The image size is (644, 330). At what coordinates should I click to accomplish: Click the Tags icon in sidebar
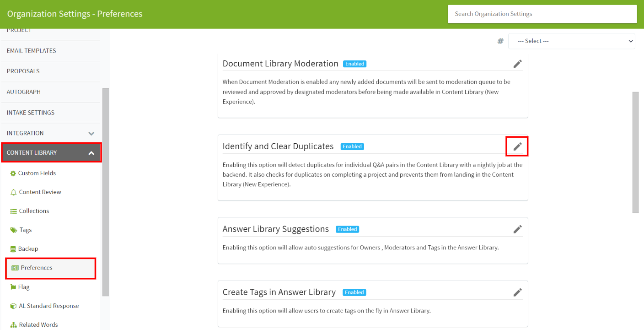point(14,230)
